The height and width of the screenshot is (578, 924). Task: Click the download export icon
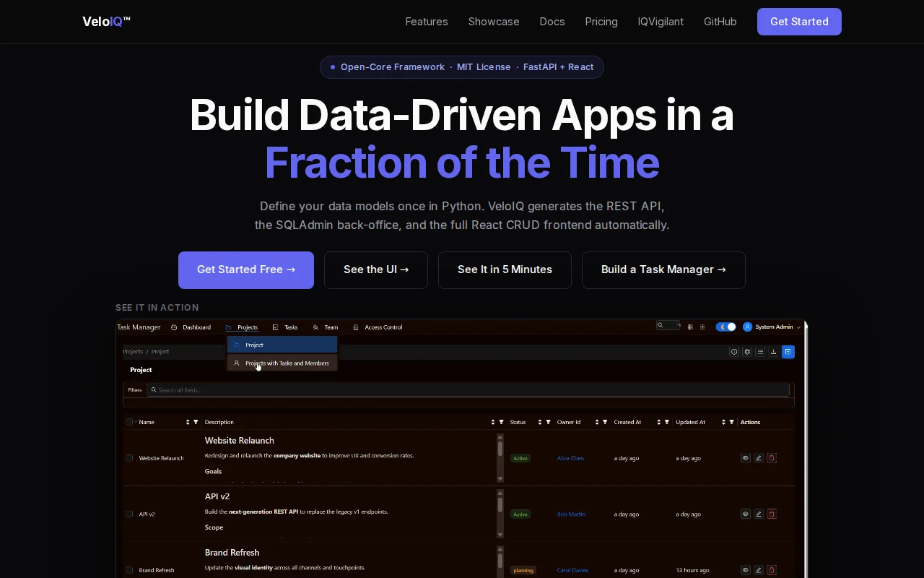pos(773,352)
